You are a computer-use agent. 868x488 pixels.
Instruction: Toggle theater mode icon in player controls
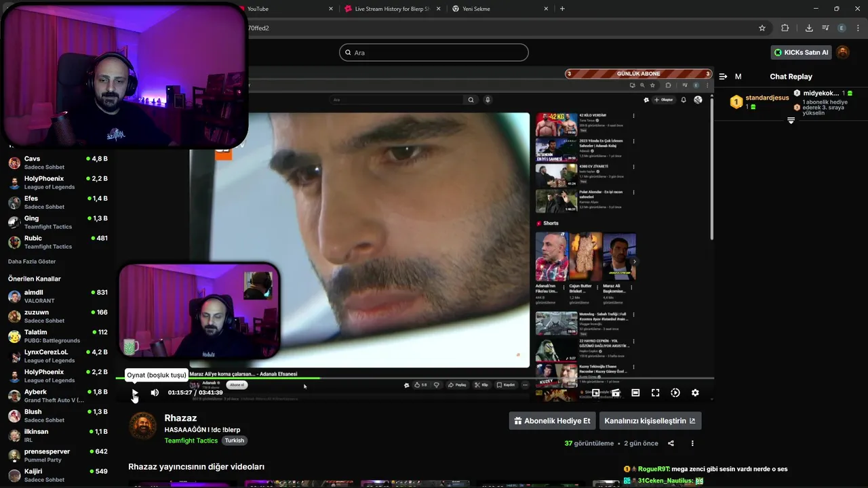click(635, 392)
